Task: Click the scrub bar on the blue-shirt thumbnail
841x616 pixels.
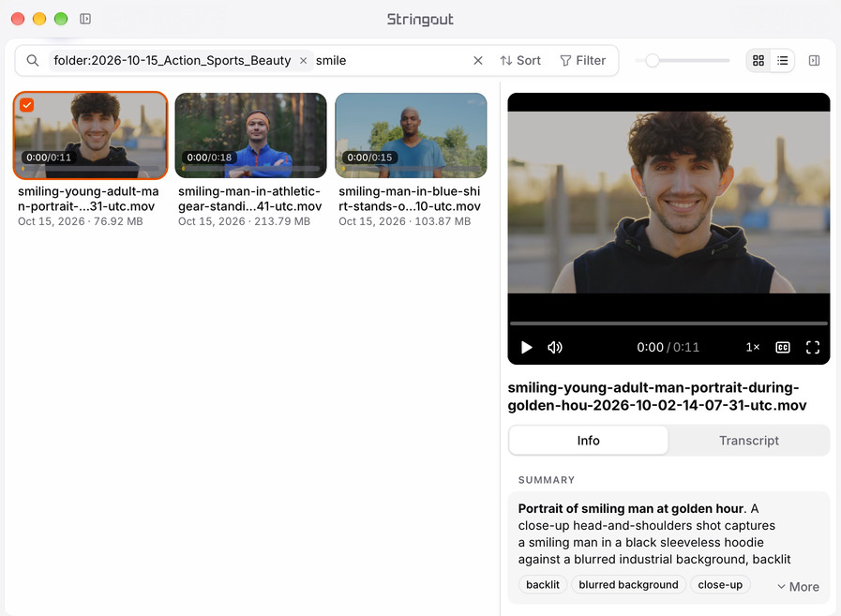Action: point(411,169)
